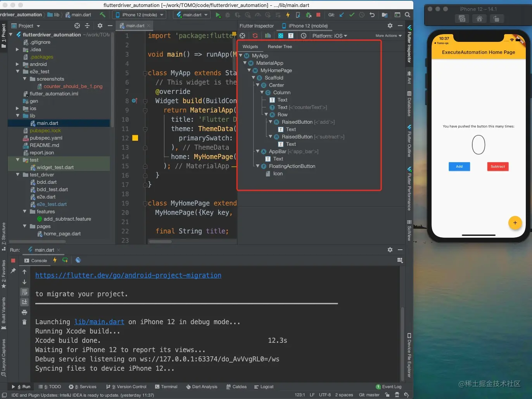The height and width of the screenshot is (399, 532).
Task: Open the iPhone 12 (mobile) device selector
Action: (x=140, y=15)
